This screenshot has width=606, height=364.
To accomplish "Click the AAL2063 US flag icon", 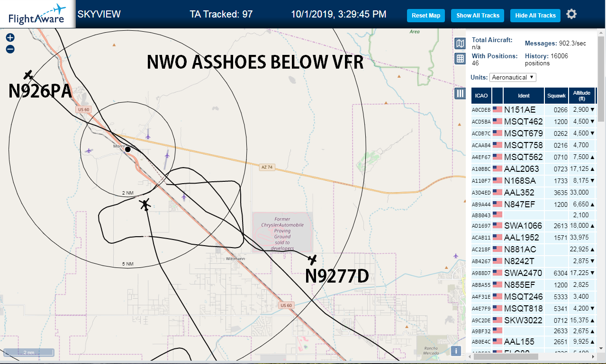I will tap(497, 169).
